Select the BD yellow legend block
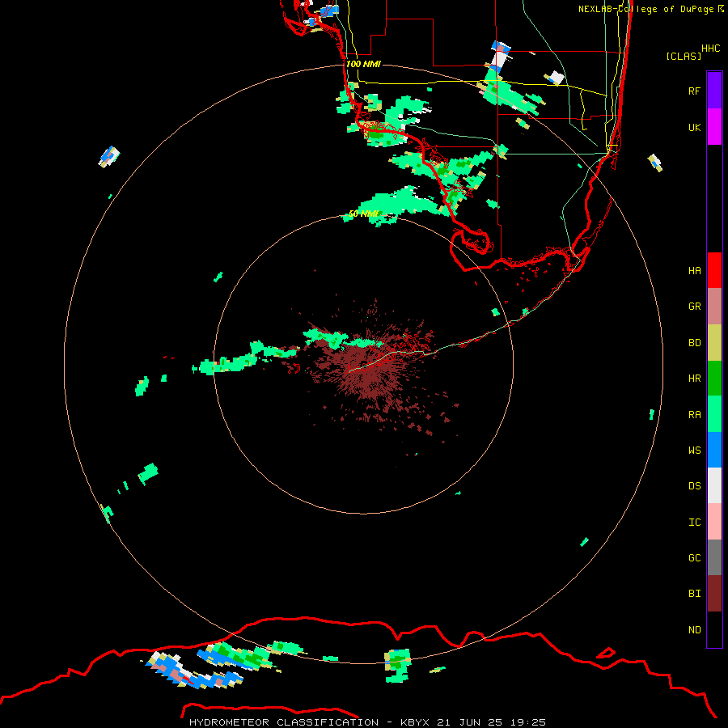This screenshot has width=728, height=728. point(714,343)
